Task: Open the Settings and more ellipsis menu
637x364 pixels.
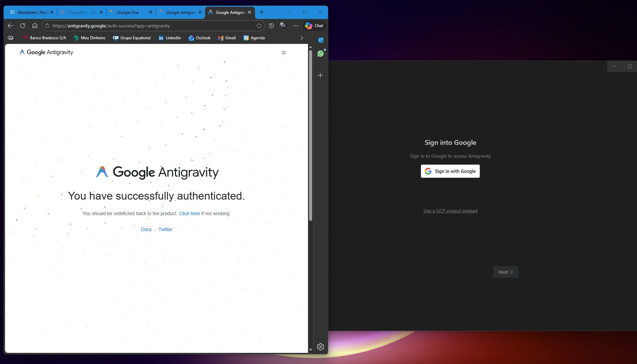Action: (296, 26)
